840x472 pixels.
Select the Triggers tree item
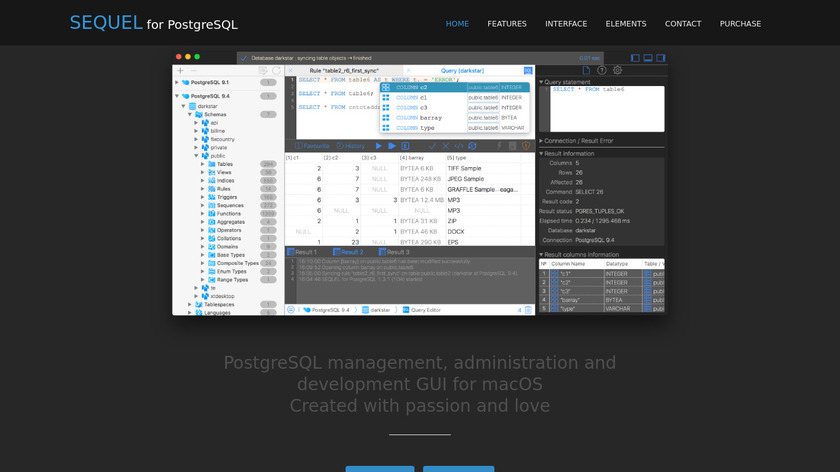(227, 197)
